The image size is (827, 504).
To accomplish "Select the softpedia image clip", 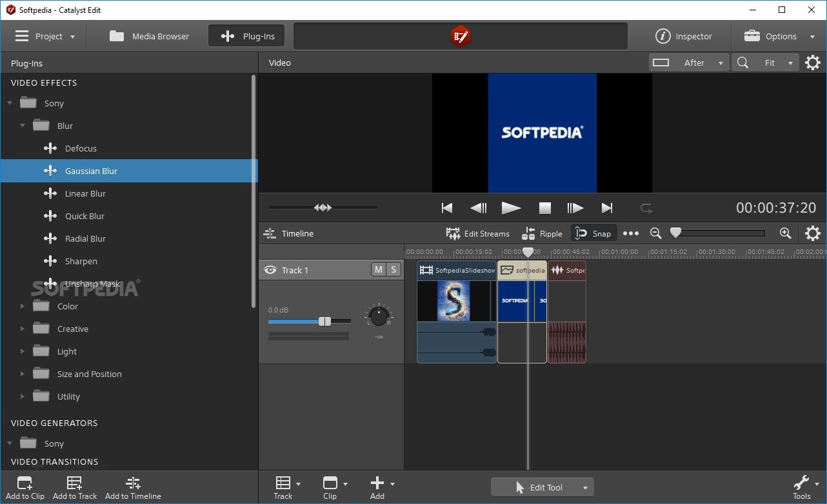I will tap(522, 312).
